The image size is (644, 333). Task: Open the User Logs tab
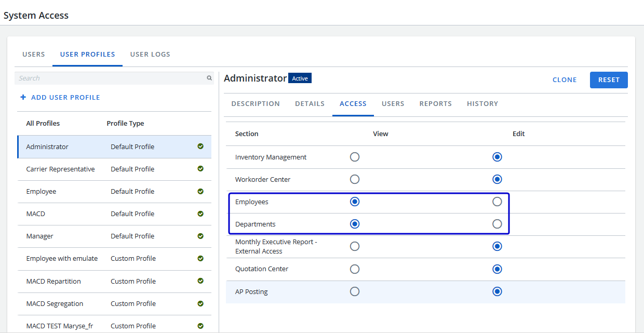[150, 54]
